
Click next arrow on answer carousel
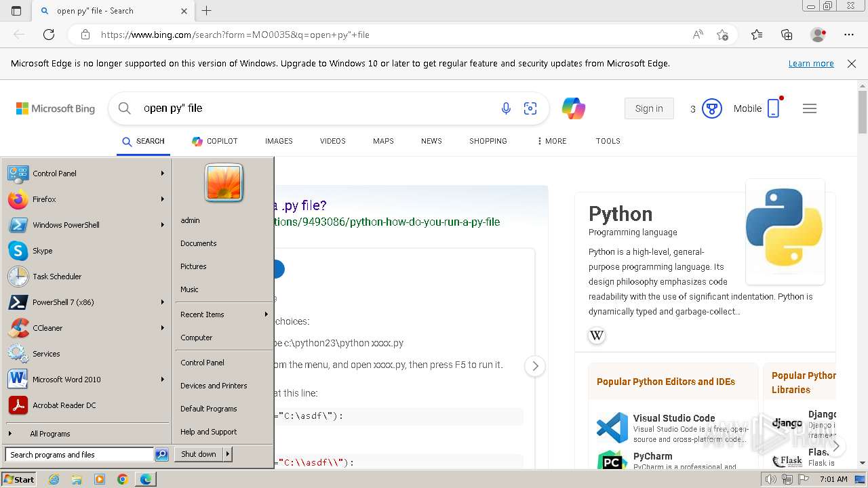[535, 366]
